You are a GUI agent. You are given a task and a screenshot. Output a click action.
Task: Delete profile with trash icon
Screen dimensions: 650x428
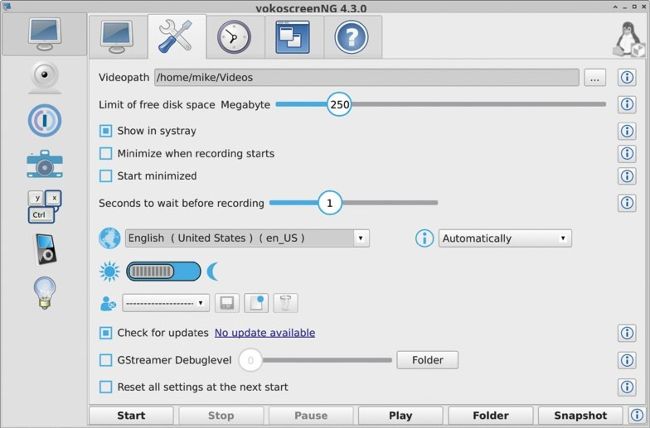point(286,303)
